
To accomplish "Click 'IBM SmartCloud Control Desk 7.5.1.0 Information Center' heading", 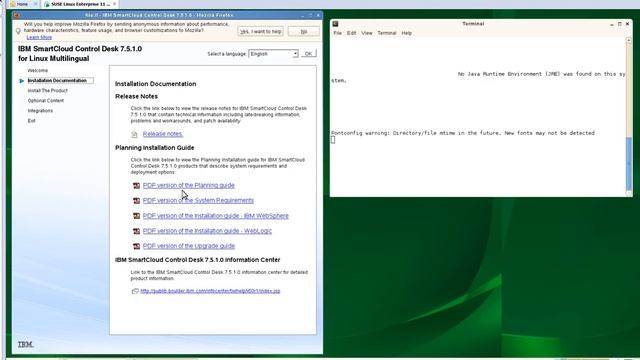I will click(x=198, y=260).
